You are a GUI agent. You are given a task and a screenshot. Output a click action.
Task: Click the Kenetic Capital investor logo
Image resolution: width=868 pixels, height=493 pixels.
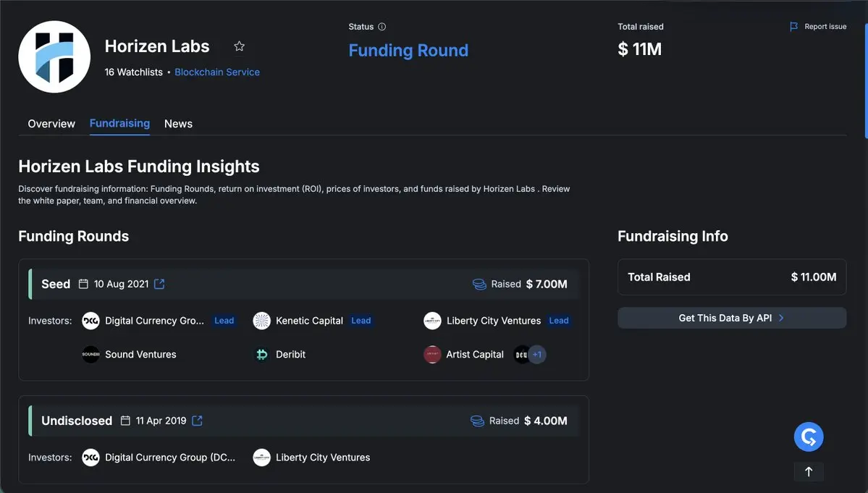click(x=262, y=321)
